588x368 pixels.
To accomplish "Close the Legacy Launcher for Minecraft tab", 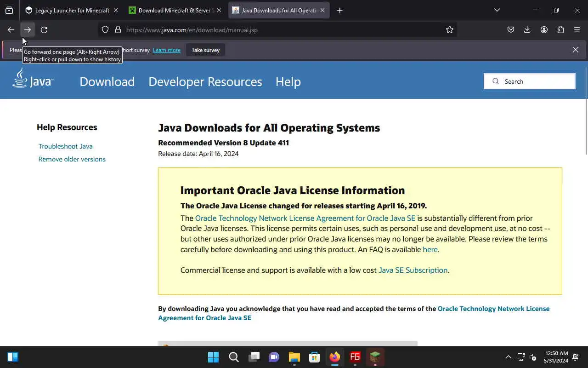I will click(115, 10).
